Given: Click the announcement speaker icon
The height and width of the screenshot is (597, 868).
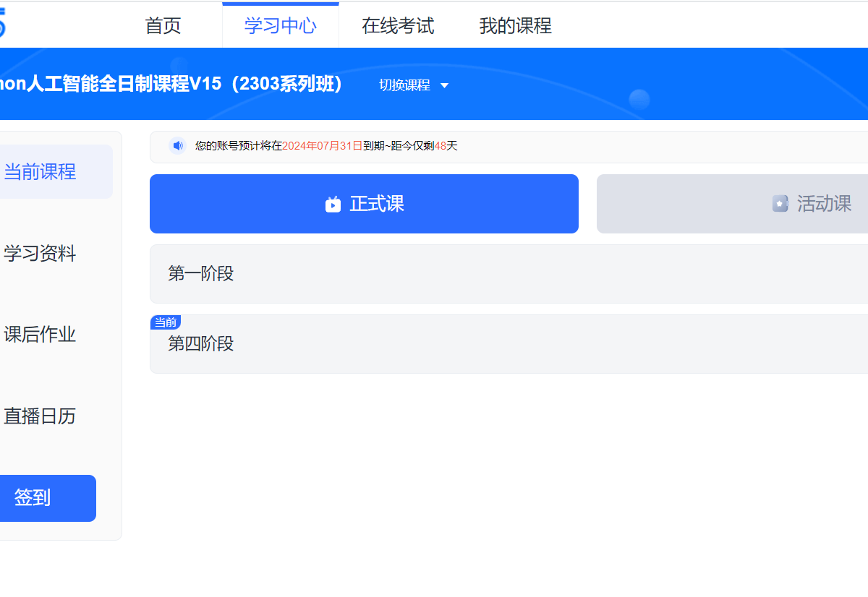Looking at the screenshot, I should tap(177, 145).
